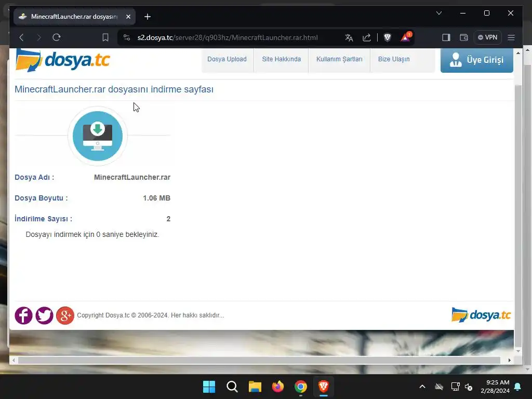Bookmark this page
The image size is (532, 399).
pos(105,37)
